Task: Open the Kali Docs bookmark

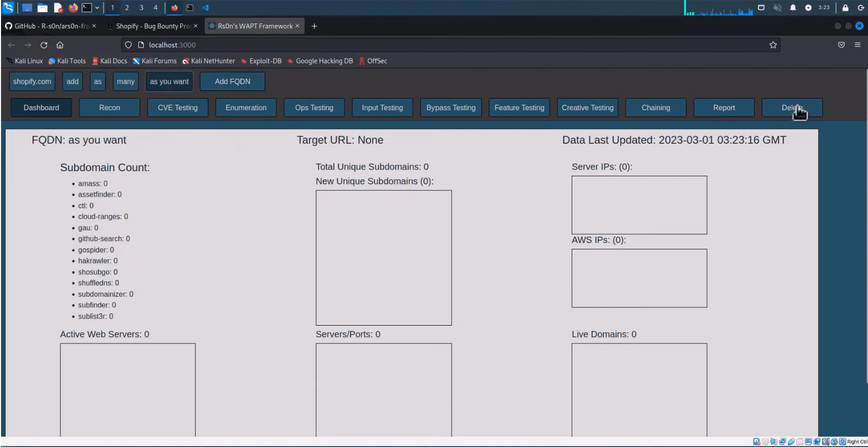Action: point(109,61)
